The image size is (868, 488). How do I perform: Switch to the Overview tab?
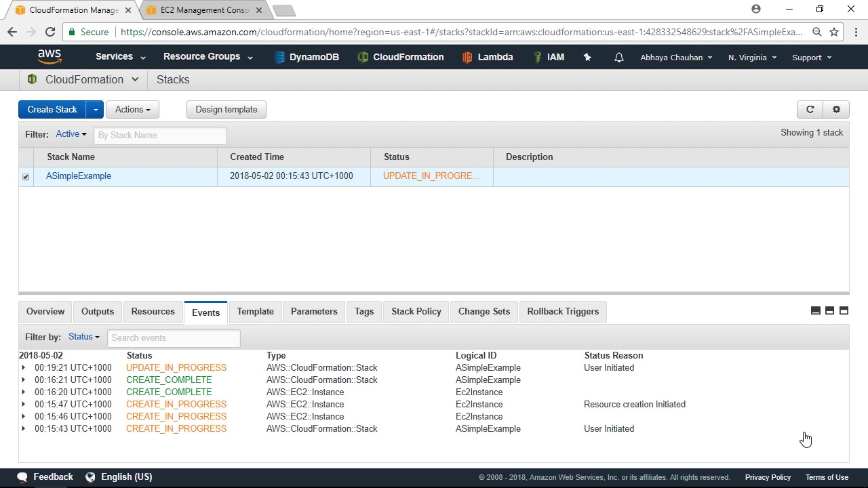[45, 311]
